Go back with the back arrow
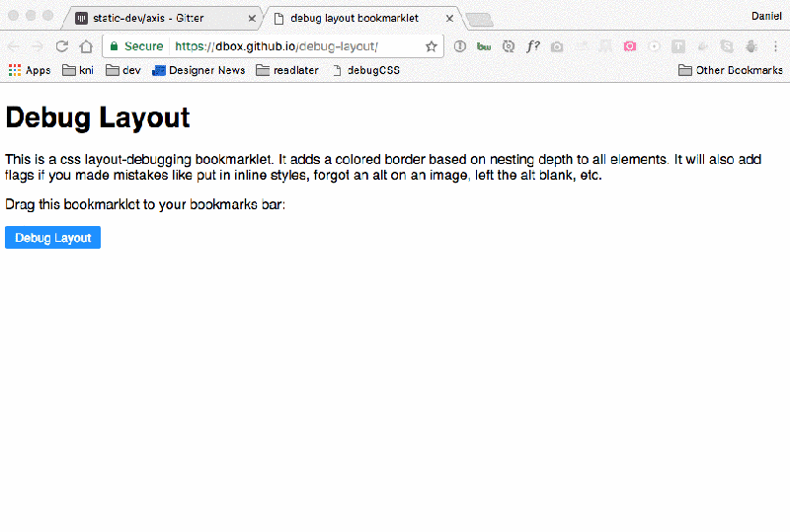The image size is (790, 532). click(14, 46)
